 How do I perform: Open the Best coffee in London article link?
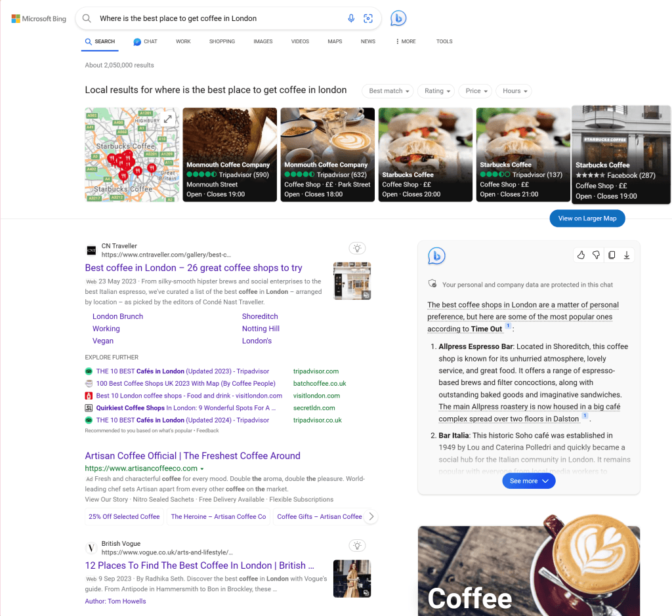[193, 268]
